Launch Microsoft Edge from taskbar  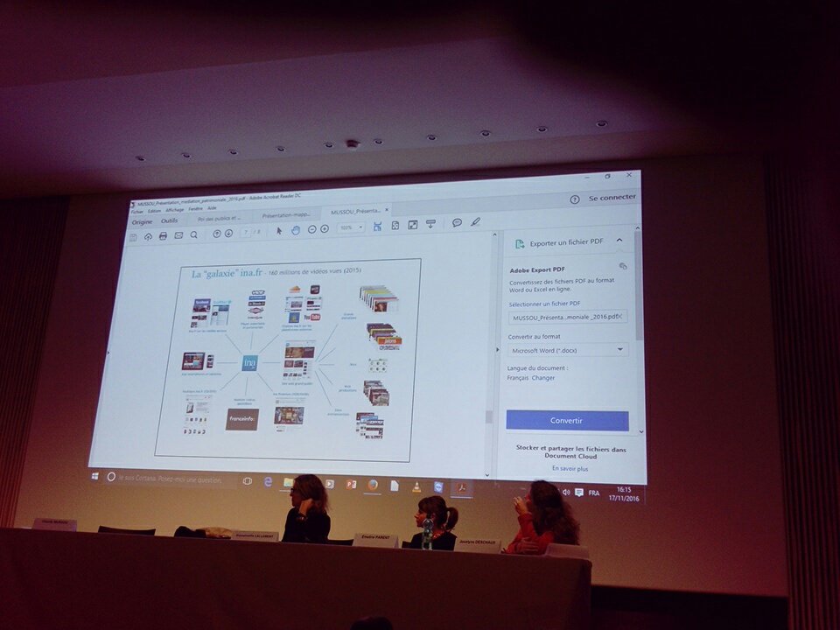(x=268, y=481)
